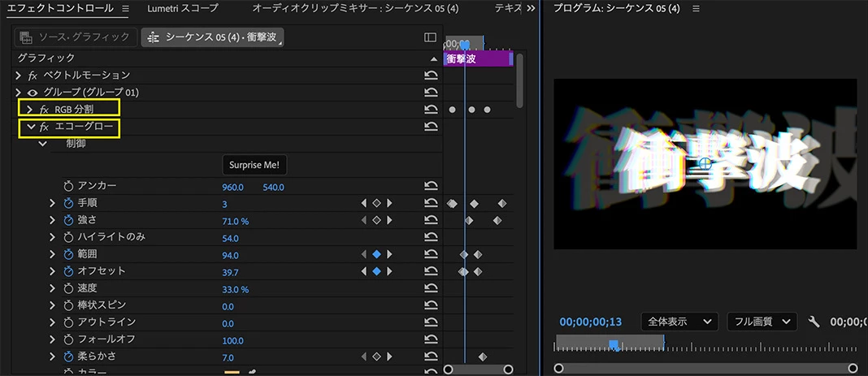Toggle the ハイライトのみ animation stopwatch

(x=68, y=238)
